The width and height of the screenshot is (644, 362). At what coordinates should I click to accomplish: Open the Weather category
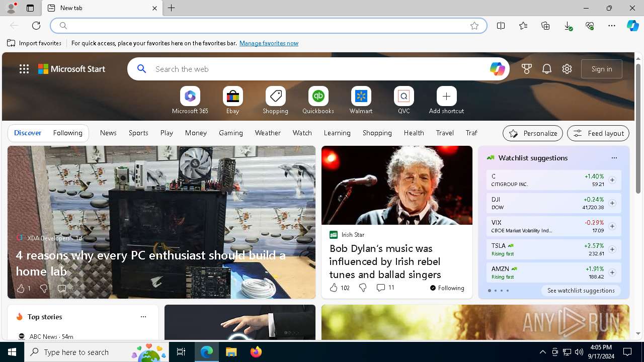(268, 133)
